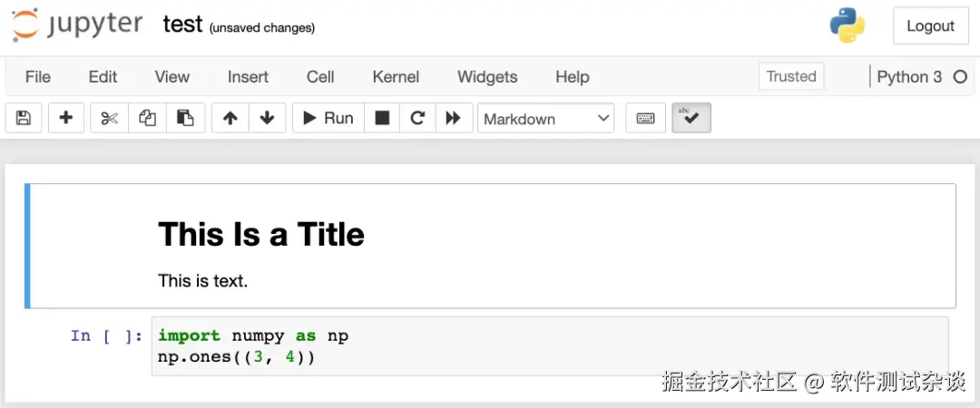Image resolution: width=980 pixels, height=408 pixels.
Task: Insert a cell below with plus icon
Action: click(66, 118)
